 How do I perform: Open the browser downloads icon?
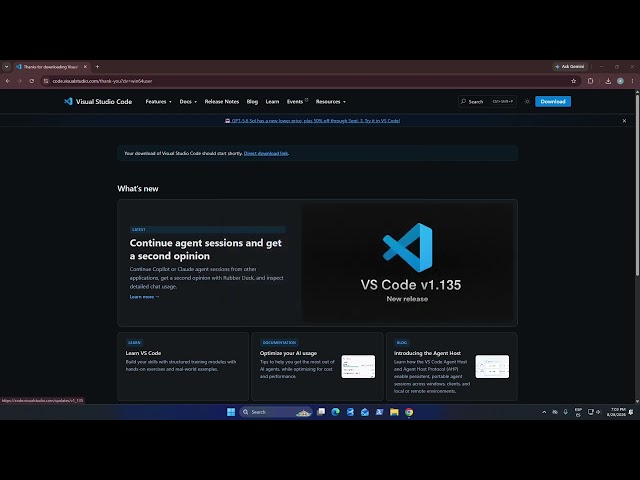pos(608,81)
